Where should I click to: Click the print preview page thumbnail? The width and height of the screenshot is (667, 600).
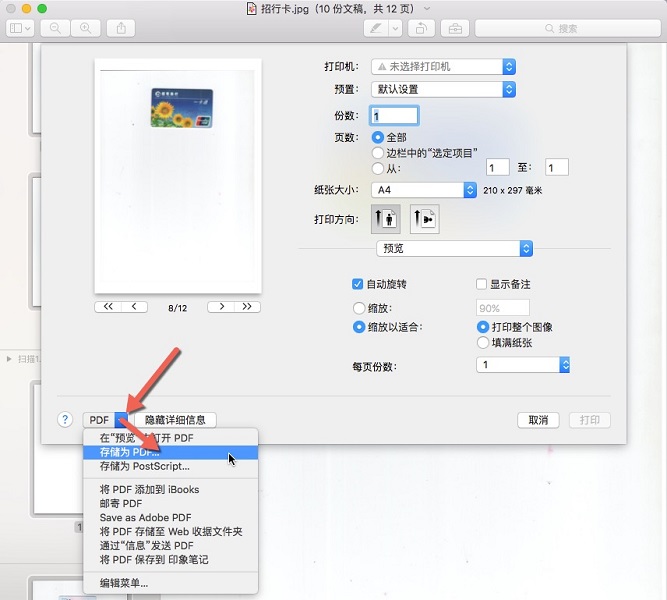[x=178, y=176]
